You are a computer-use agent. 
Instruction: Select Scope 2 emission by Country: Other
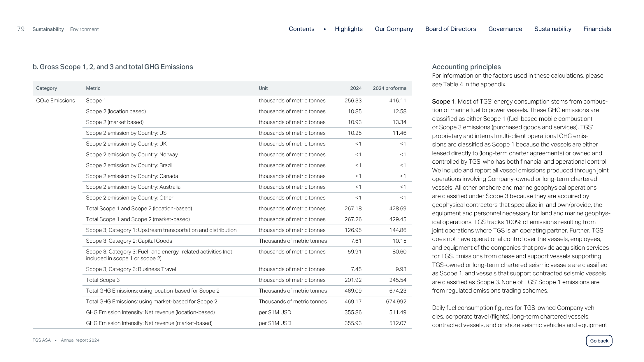point(247,198)
